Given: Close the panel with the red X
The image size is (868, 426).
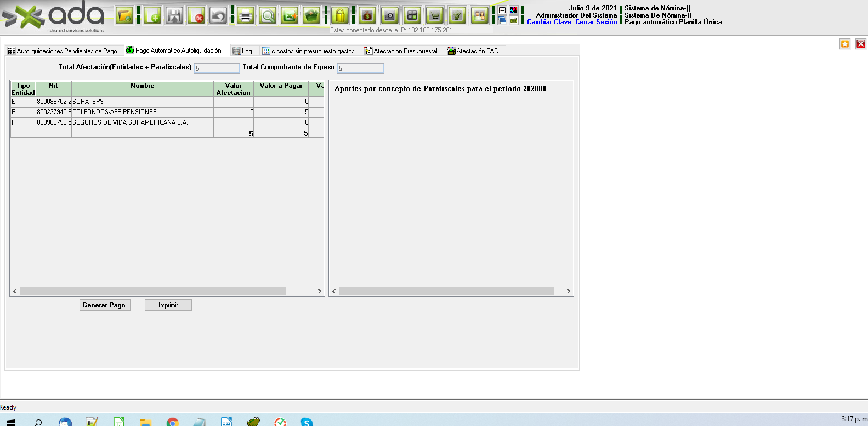Looking at the screenshot, I should [x=861, y=44].
